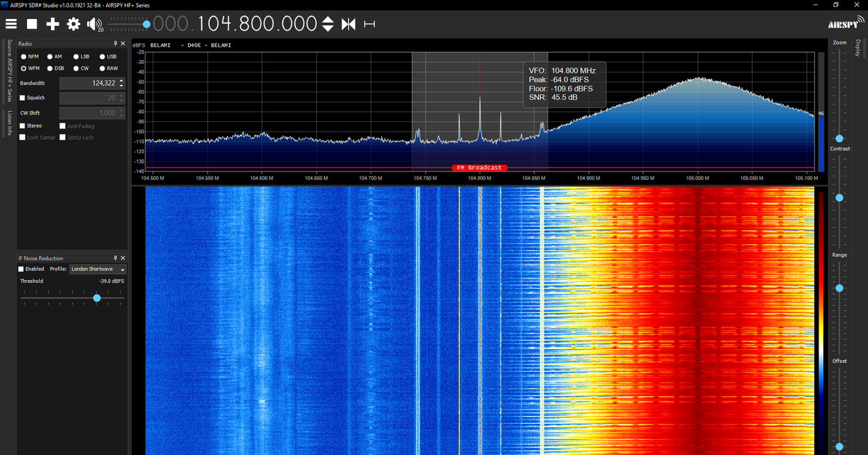Screen dimensions: 868x455
Task: Add new slice with plus icon
Action: pyautogui.click(x=52, y=24)
